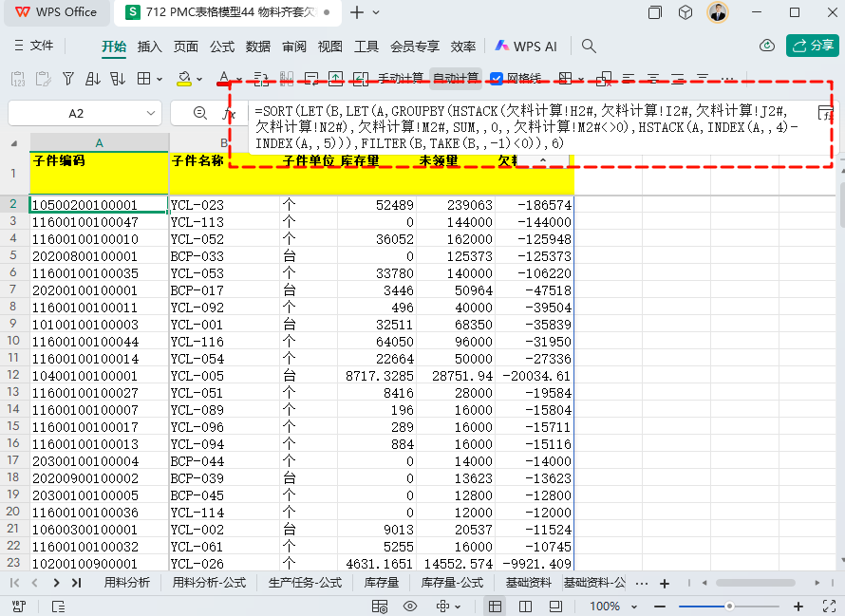Select cell containing YCL-023
The width and height of the screenshot is (845, 616).
coord(224,205)
